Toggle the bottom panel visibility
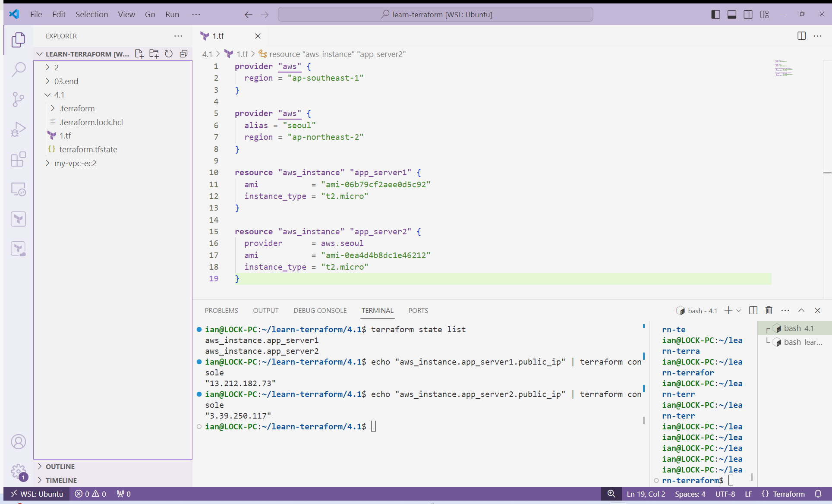 732,14
